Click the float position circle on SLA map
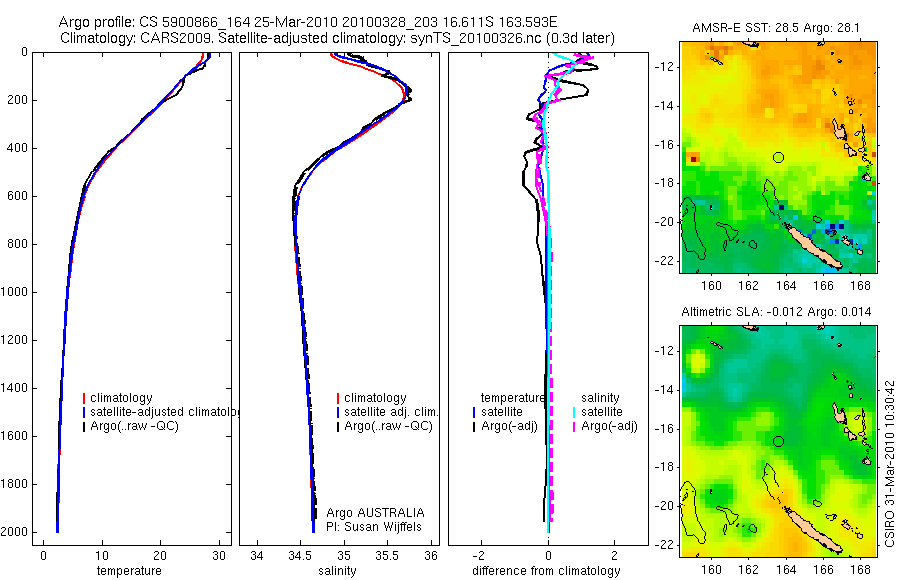Image resolution: width=900 pixels, height=580 pixels. point(778,441)
